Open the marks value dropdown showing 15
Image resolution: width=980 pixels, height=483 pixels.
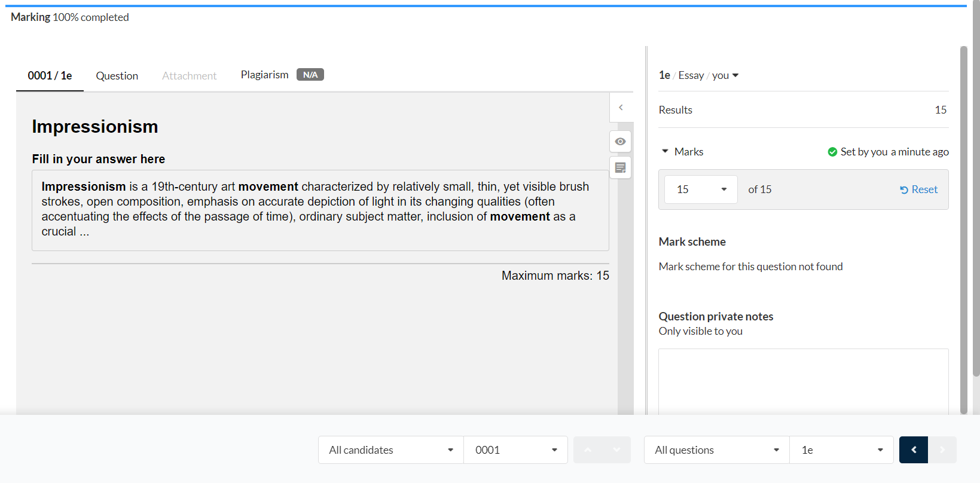coord(701,189)
